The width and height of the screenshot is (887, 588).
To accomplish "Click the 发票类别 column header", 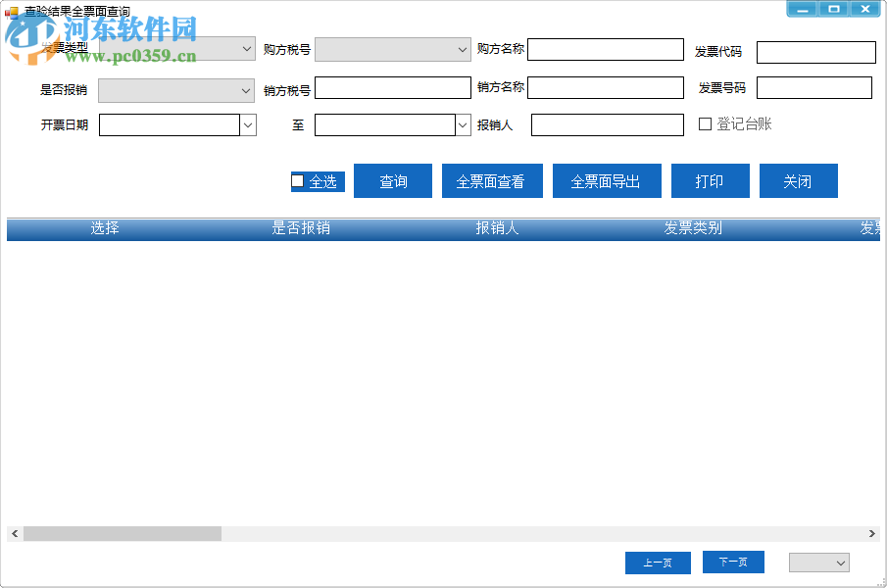I will pos(692,228).
